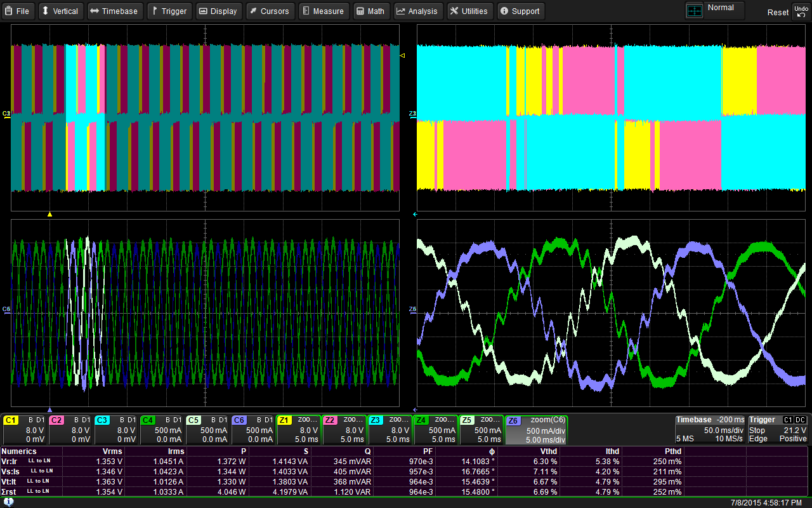Click the info icon in status bar
This screenshot has width=812, height=508.
click(8, 502)
